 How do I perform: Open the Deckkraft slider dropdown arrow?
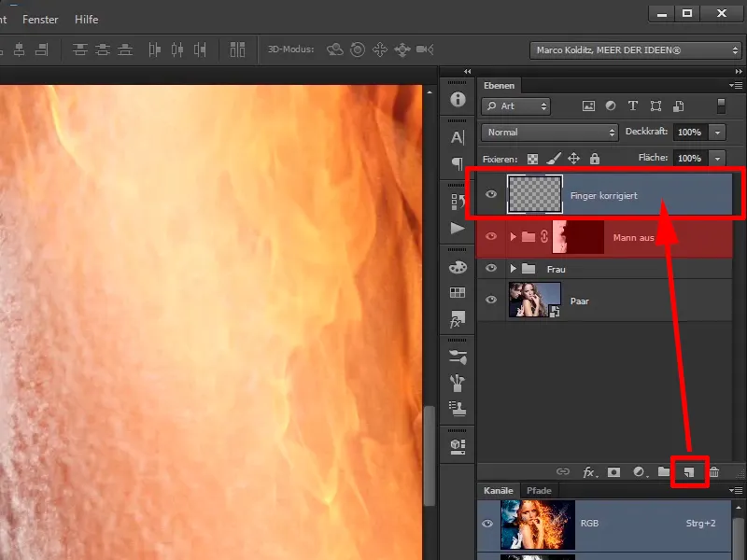point(717,133)
